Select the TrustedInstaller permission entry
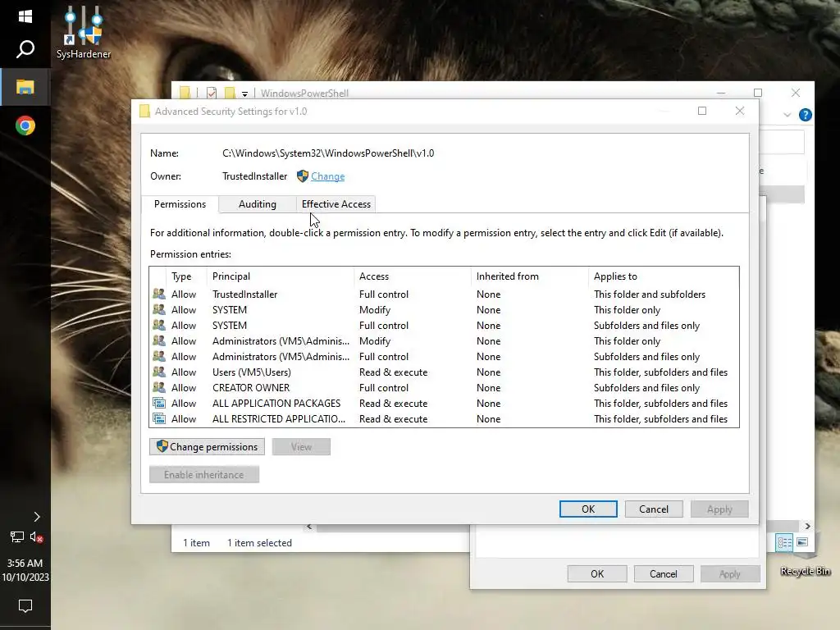 click(x=444, y=294)
